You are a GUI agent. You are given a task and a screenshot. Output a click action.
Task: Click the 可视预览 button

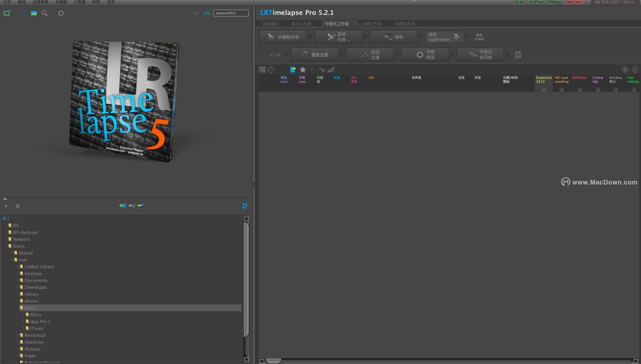click(425, 55)
